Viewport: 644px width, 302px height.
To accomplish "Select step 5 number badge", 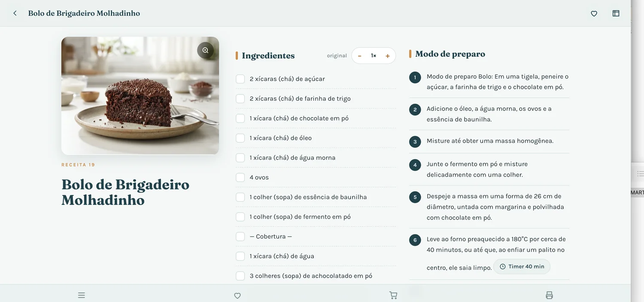I will point(415,197).
